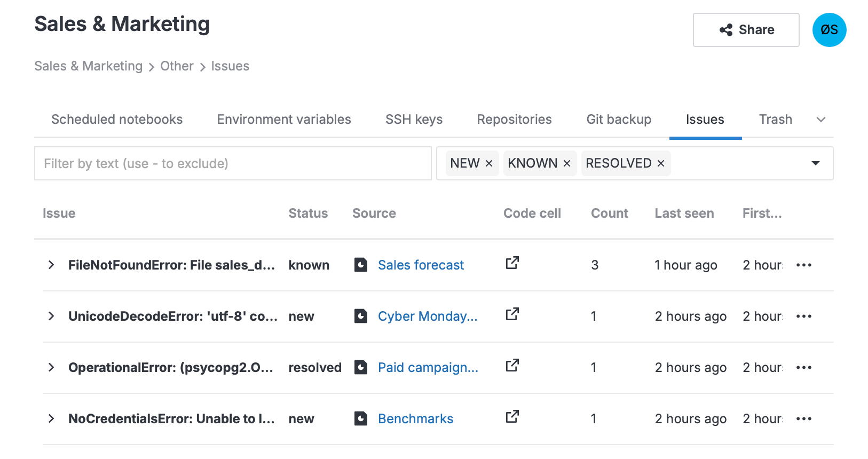Image resolution: width=868 pixels, height=459 pixels.
Task: Open code cell for OperationalError issue
Action: [x=512, y=366]
